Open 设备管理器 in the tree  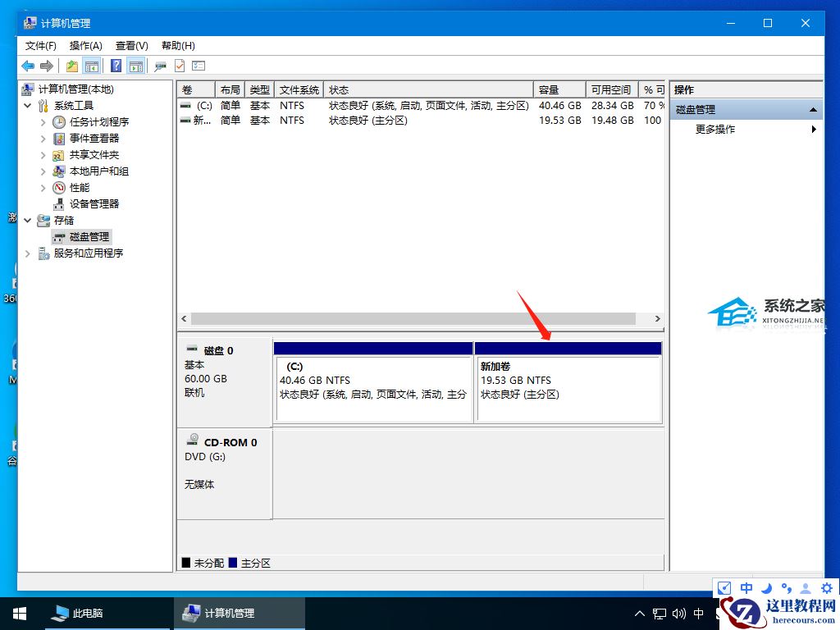click(x=94, y=203)
